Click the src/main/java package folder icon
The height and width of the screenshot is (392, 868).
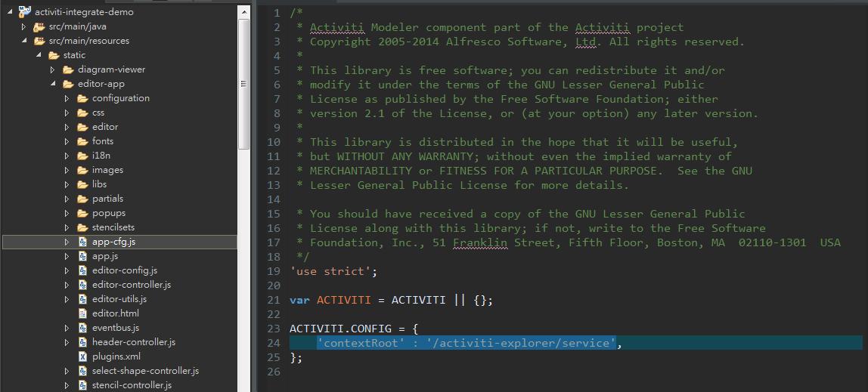click(x=39, y=26)
